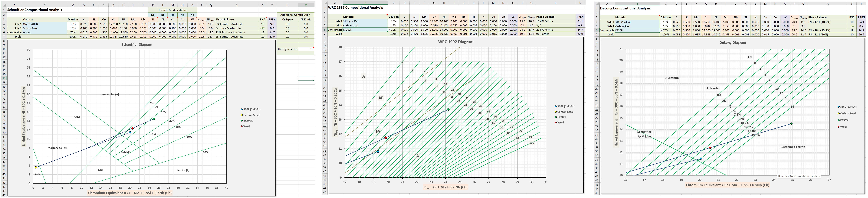868x198 pixels.
Task: Select the 'No' cell above Cu in Schaeffler sheet
Action: click(173, 15)
